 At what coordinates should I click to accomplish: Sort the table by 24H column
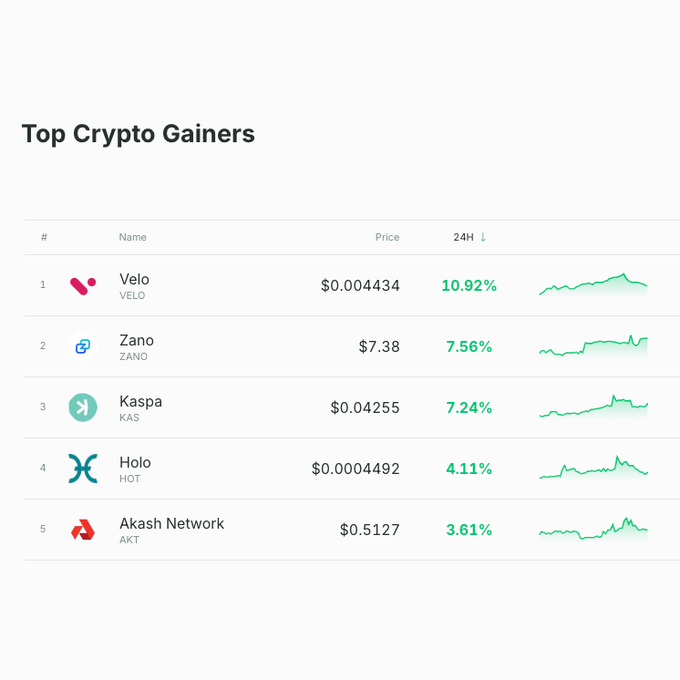point(464,237)
